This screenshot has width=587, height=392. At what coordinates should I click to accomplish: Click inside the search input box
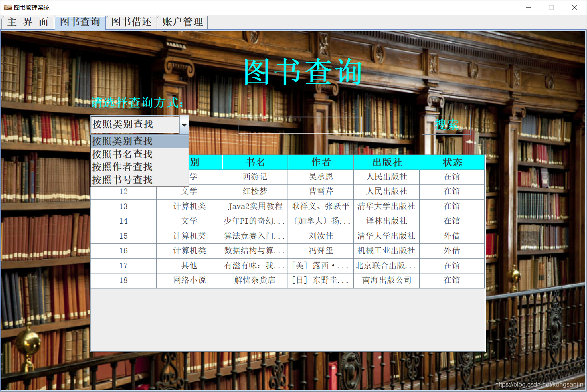[301, 125]
